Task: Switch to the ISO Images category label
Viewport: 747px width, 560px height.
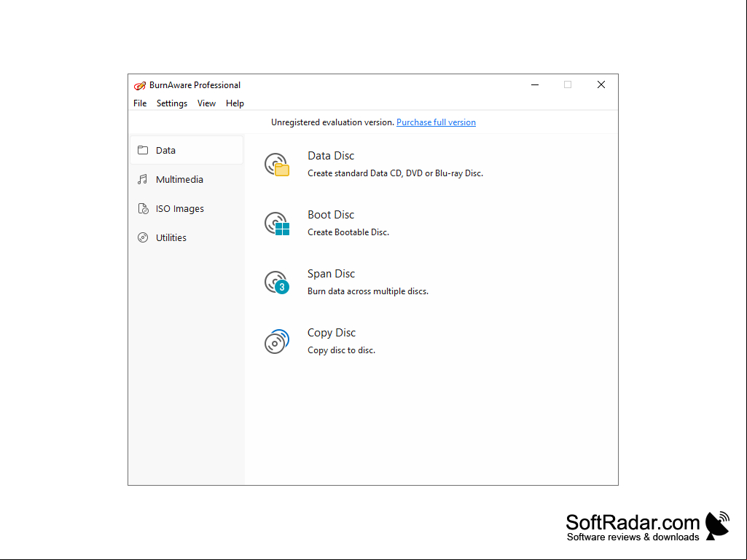Action: tap(179, 208)
